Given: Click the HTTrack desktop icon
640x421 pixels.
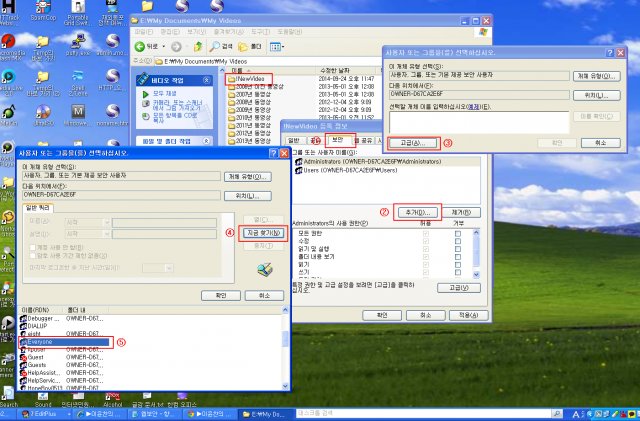Looking at the screenshot, I should 8,12.
